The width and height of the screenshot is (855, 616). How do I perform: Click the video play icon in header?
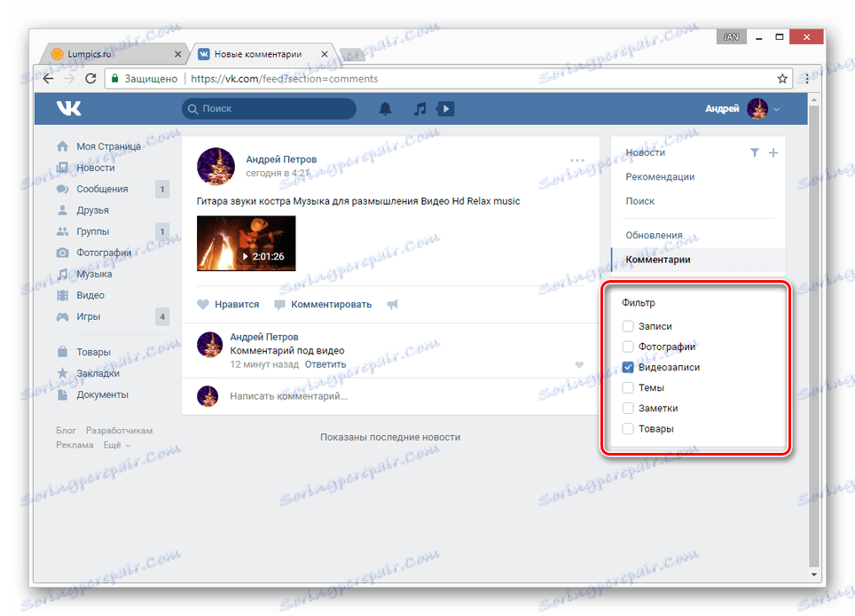(x=445, y=108)
